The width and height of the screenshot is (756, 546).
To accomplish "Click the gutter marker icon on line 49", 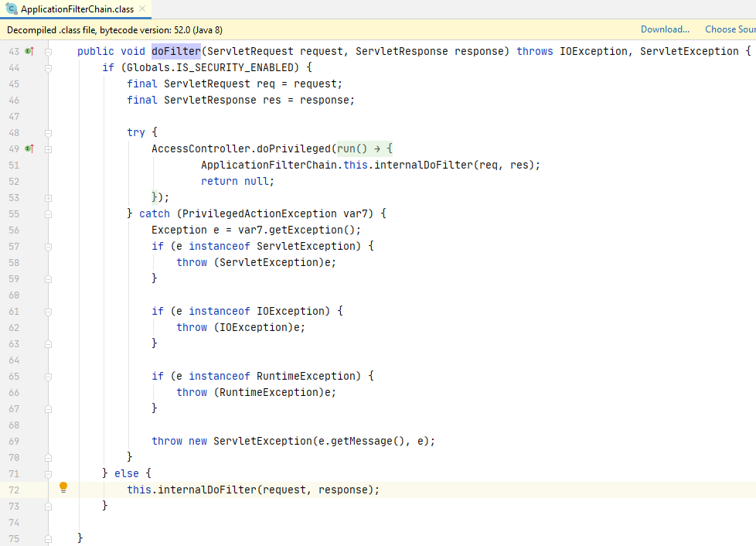I will pyautogui.click(x=29, y=148).
